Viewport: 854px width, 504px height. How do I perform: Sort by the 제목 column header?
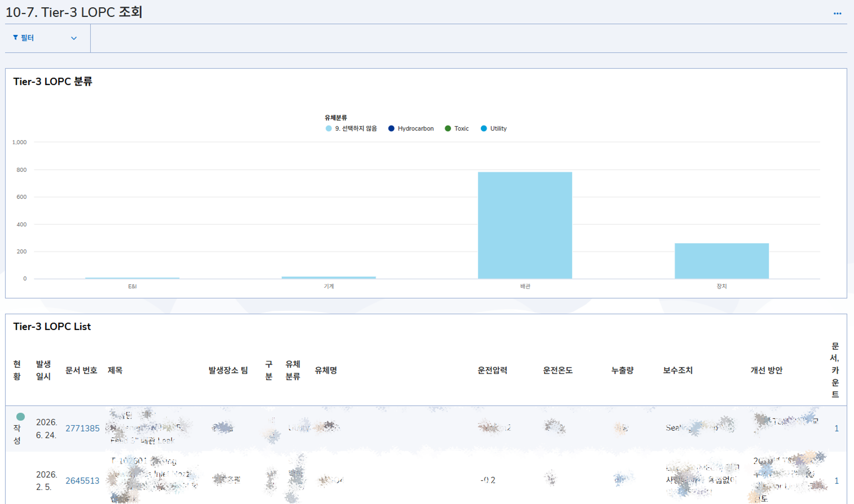[115, 370]
